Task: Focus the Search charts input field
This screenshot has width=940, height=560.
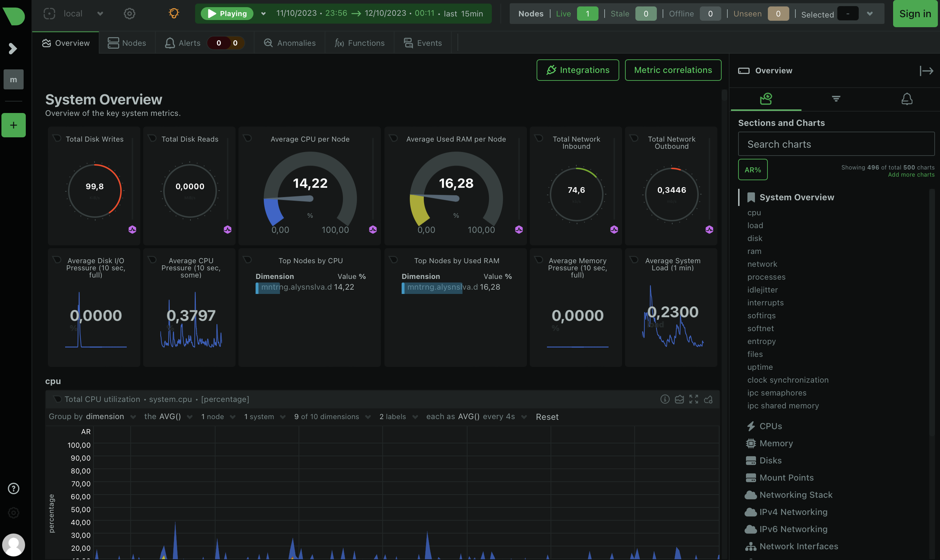Action: coord(836,144)
